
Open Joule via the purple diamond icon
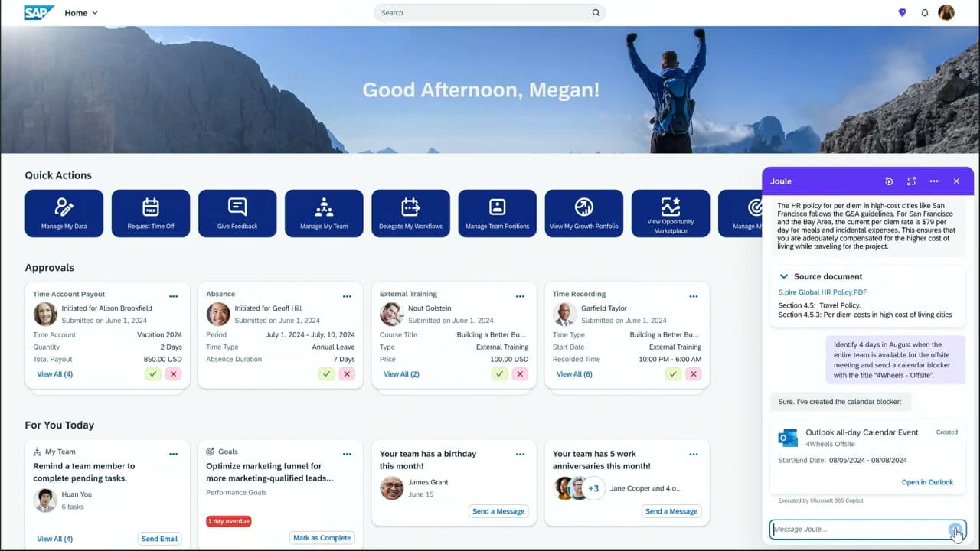click(903, 13)
